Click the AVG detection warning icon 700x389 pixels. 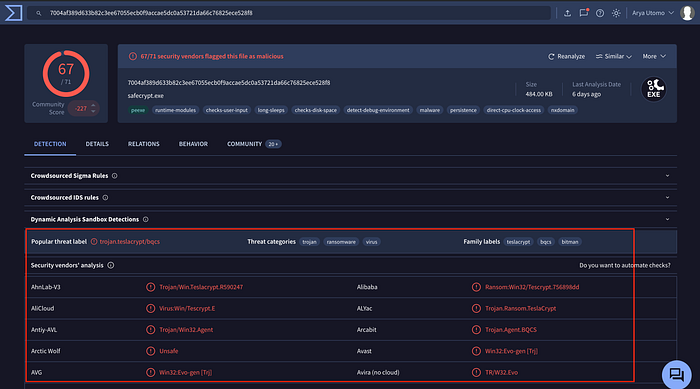point(150,372)
